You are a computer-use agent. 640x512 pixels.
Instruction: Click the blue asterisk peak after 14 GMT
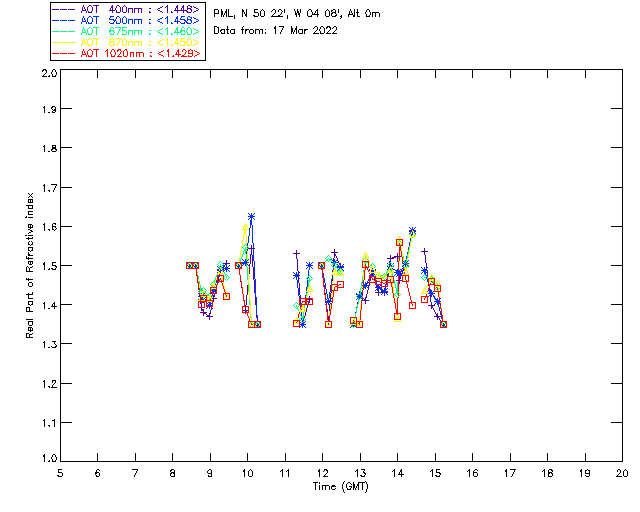[x=412, y=231]
